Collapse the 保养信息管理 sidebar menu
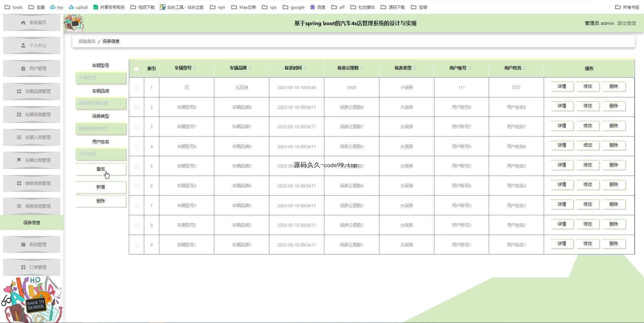Screen dimensions: 644x323 click(32, 206)
